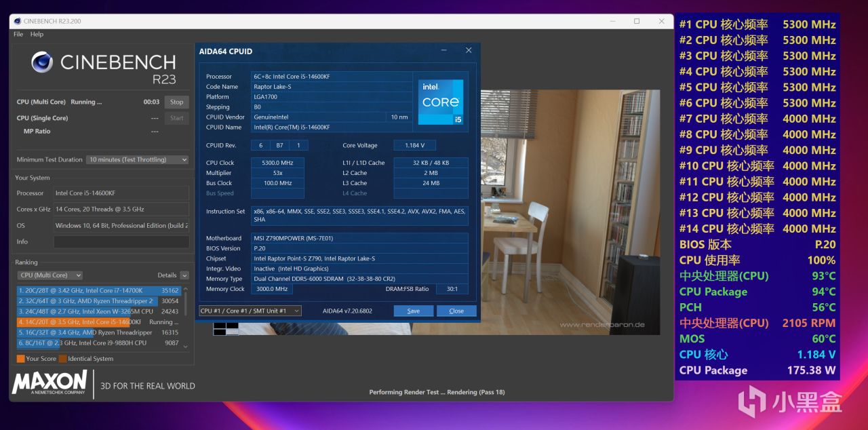This screenshot has width=868, height=430.
Task: Click the Start button for CPU Single Core
Action: tap(176, 118)
